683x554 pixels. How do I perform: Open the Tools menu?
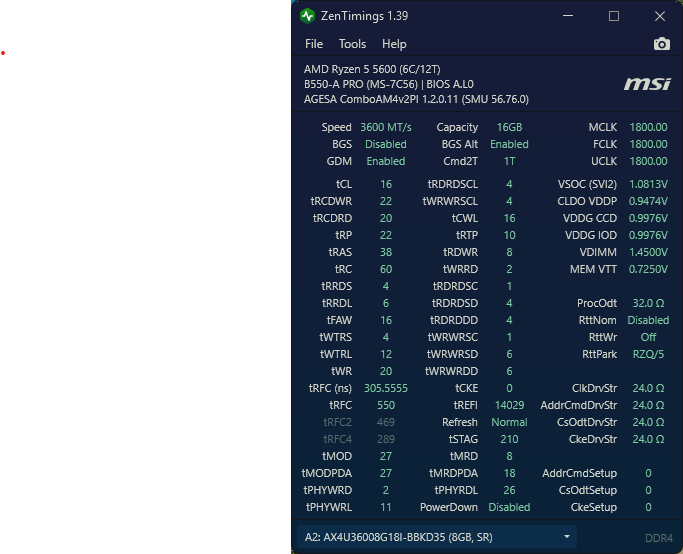click(x=352, y=44)
